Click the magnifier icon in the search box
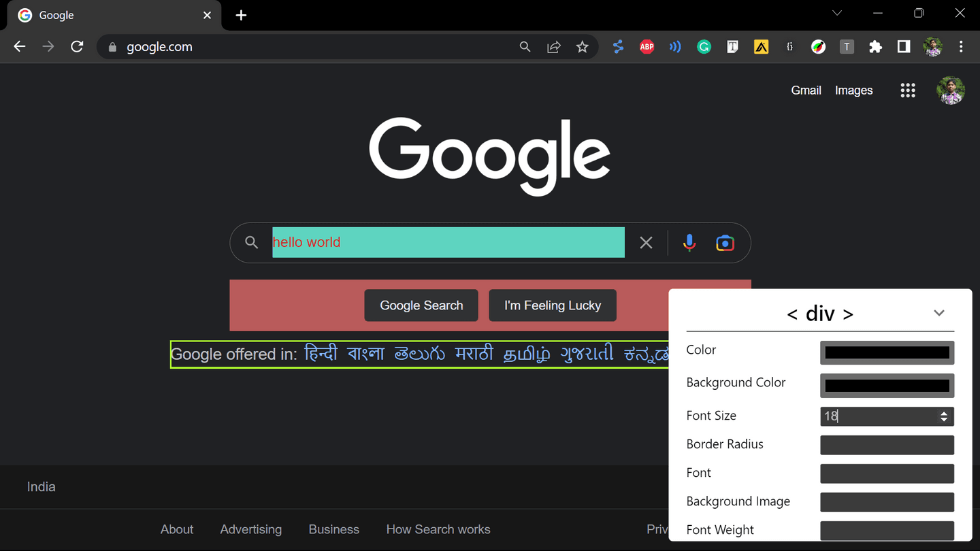Screen dimensions: 980x551 coord(252,242)
